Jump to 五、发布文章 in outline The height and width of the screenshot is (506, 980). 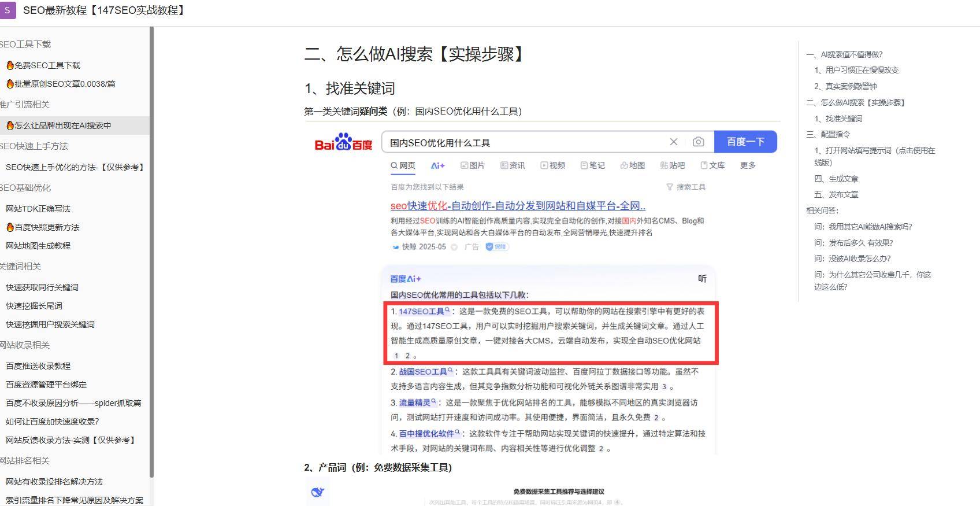(x=836, y=194)
